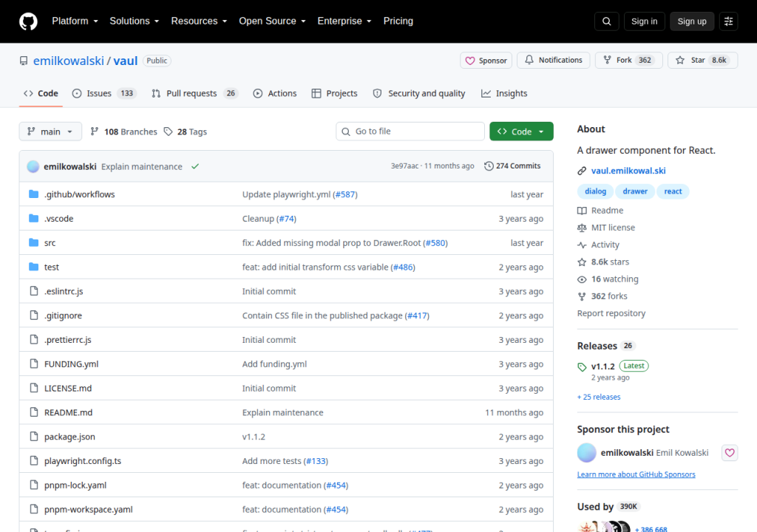Click the .github/workflows folder icon

click(33, 194)
